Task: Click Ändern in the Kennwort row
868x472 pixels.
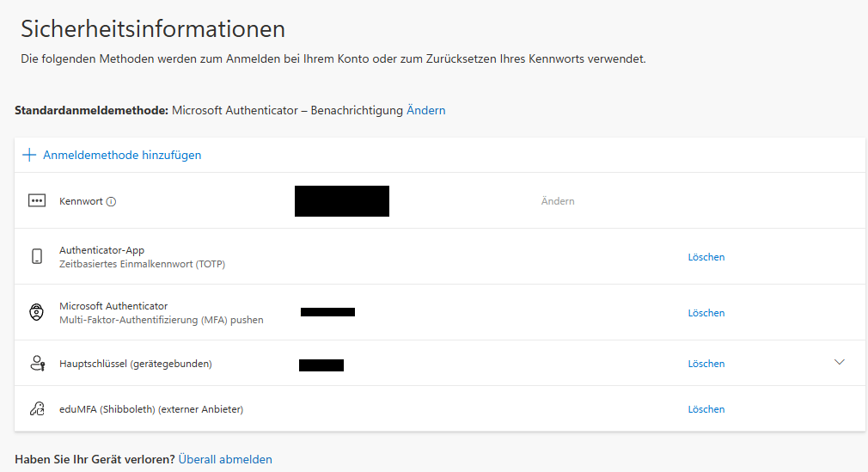Action: point(558,201)
